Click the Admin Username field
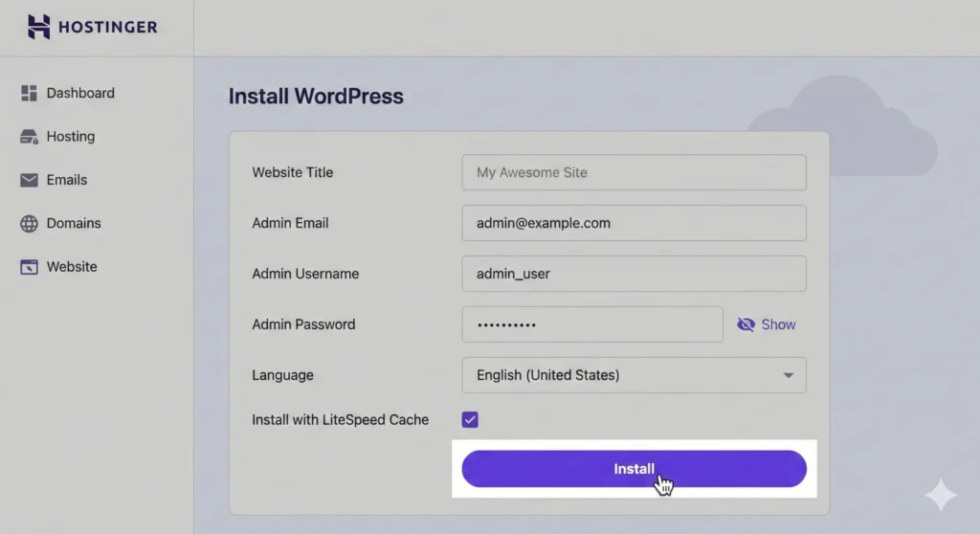The width and height of the screenshot is (980, 534). [634, 274]
